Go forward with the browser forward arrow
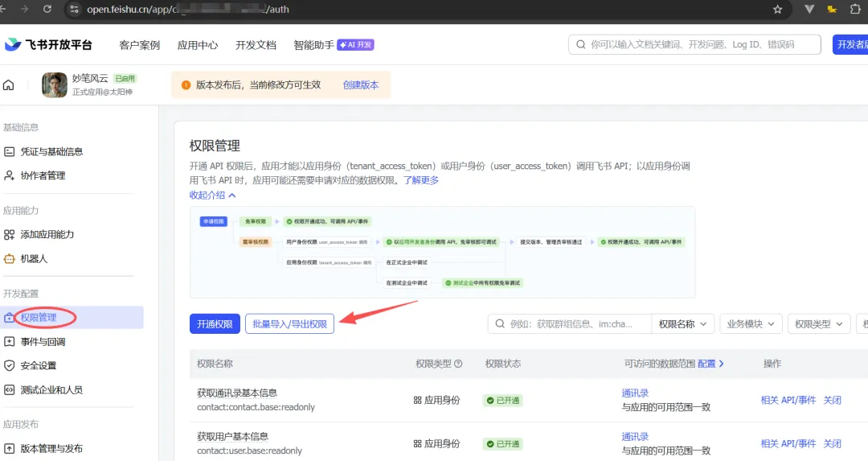Image resolution: width=868 pixels, height=461 pixels. click(24, 9)
